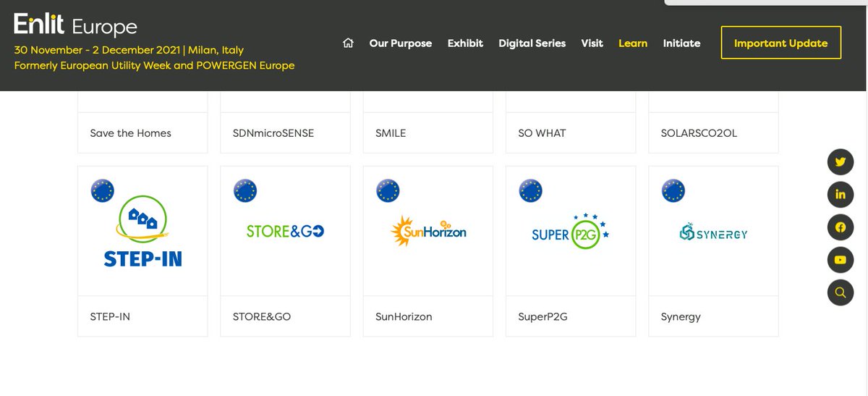Click the EU flag badge on STORE&GO card
This screenshot has width=868, height=396.
[x=245, y=190]
